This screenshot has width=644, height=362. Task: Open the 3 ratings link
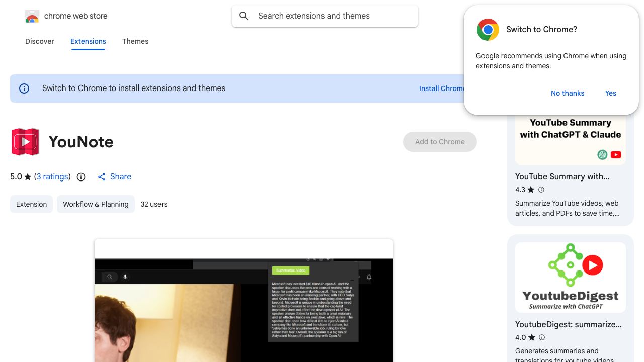pos(52,176)
